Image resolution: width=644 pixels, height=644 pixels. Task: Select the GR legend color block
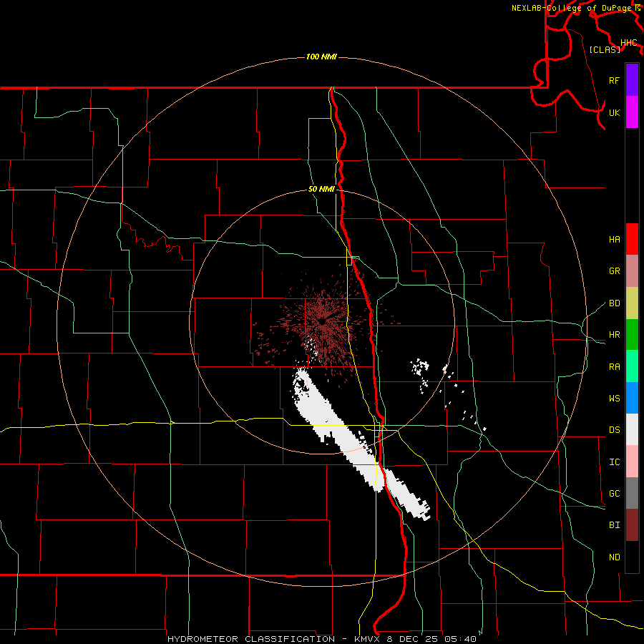click(632, 271)
